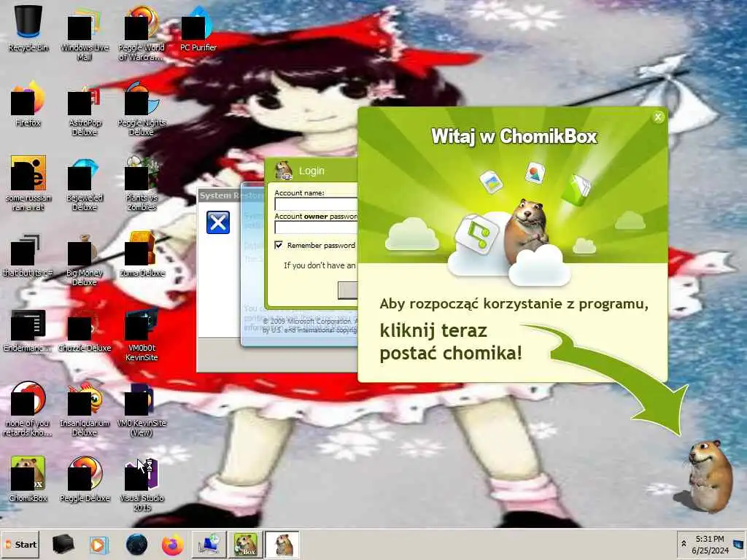Toggle the Remember password checkbox
The width and height of the screenshot is (747, 560).
click(x=279, y=245)
